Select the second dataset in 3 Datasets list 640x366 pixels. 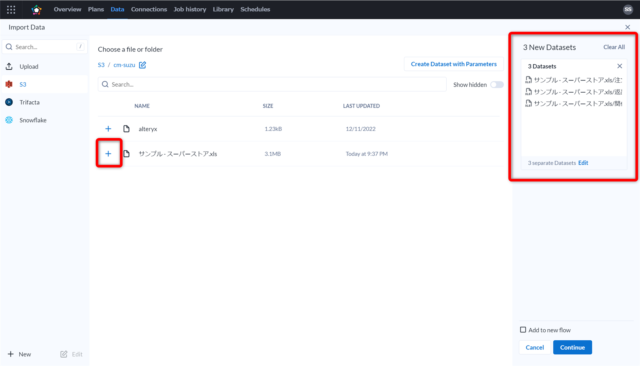tap(574, 92)
